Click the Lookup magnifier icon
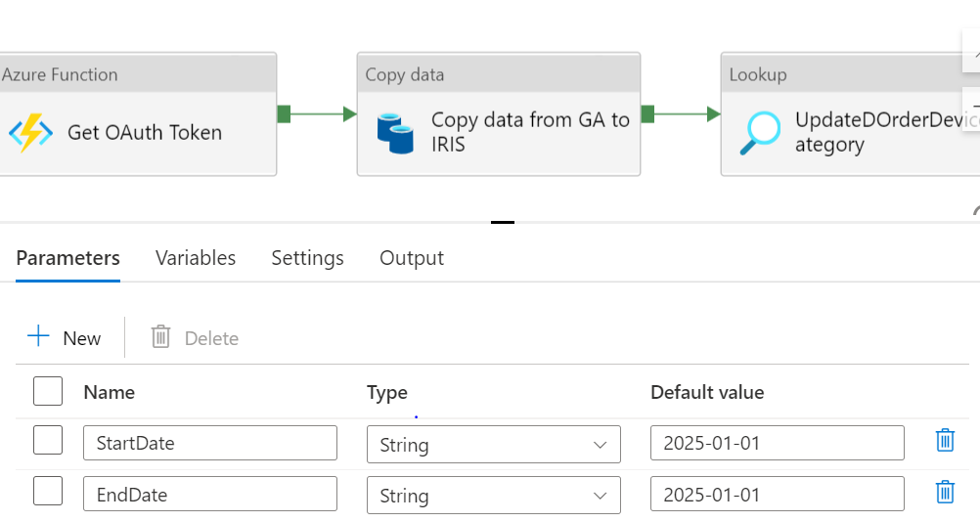Screen dimensions: 980x522 (x=760, y=133)
